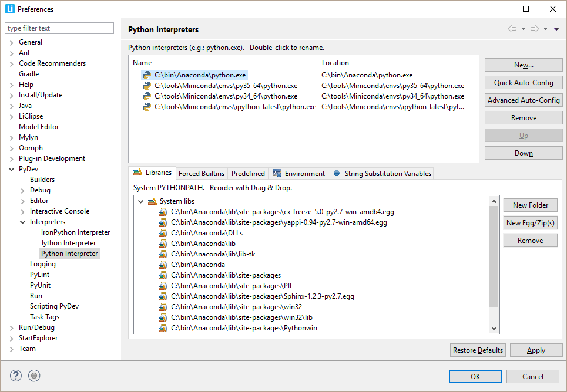Open forward history dropdown arrow
The image size is (567, 392).
click(x=545, y=29)
